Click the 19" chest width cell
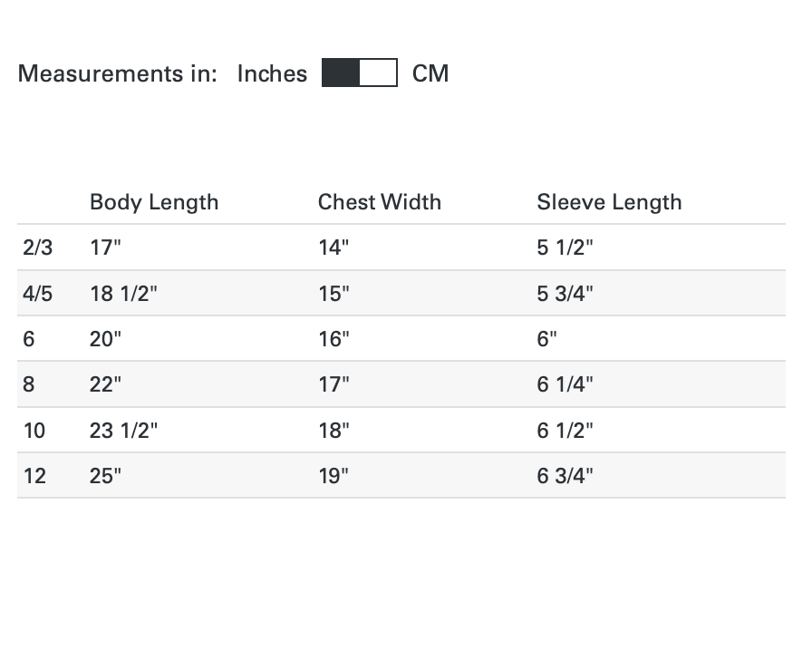The width and height of the screenshot is (812, 660). 333,476
